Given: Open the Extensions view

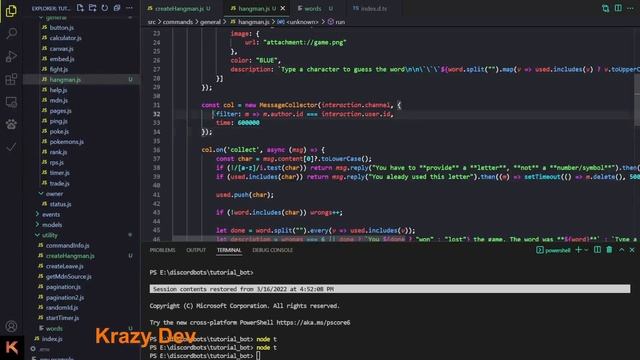Looking at the screenshot, I should (x=11, y=79).
